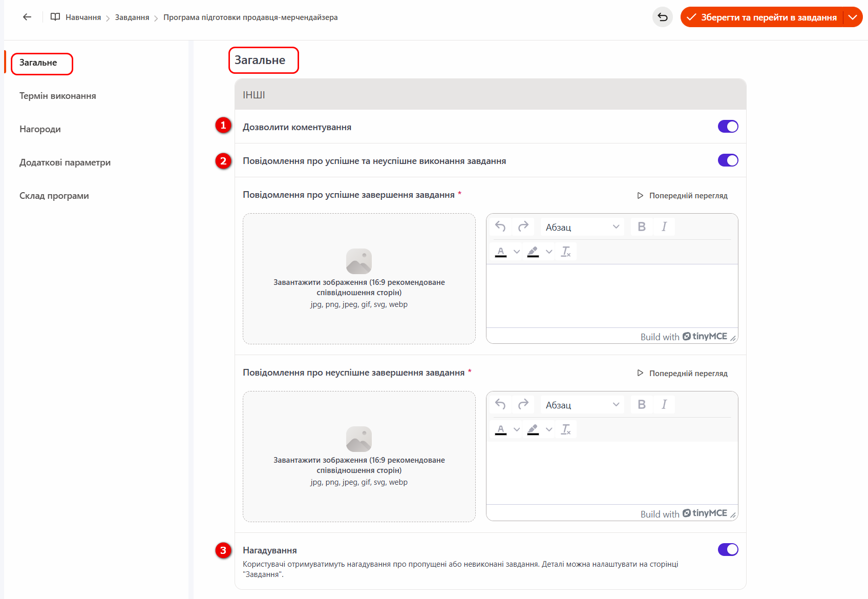
Task: Click Bold in the success message editor
Action: click(641, 226)
